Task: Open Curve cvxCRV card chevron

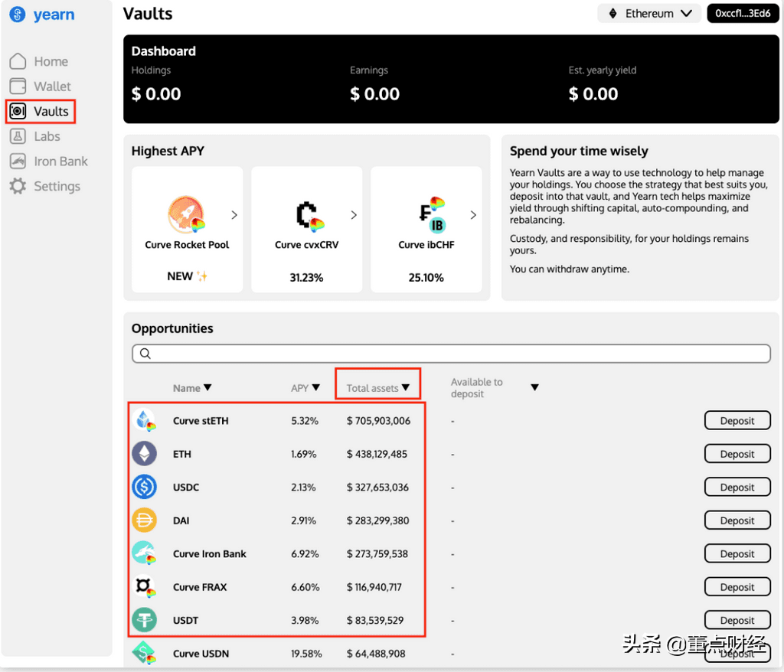Action: point(354,215)
